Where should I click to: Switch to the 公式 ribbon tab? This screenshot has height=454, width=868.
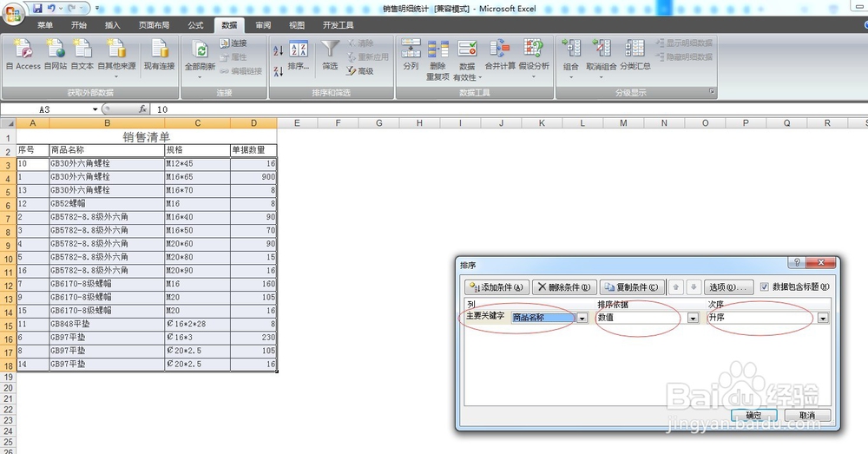pyautogui.click(x=195, y=25)
